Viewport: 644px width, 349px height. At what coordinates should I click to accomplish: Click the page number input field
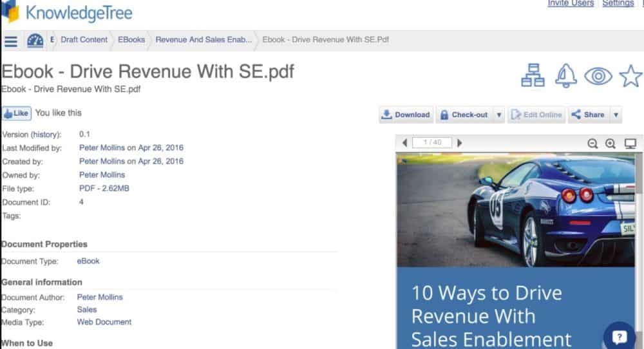[x=431, y=143]
